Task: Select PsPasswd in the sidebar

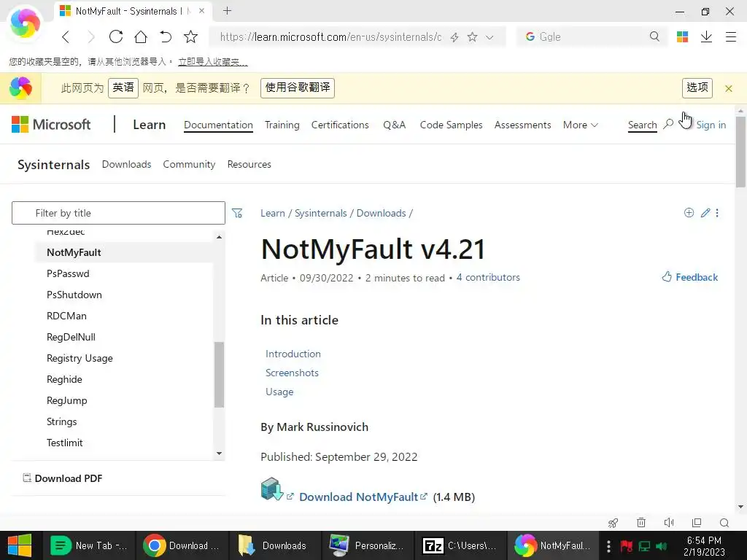Action: [x=68, y=273]
